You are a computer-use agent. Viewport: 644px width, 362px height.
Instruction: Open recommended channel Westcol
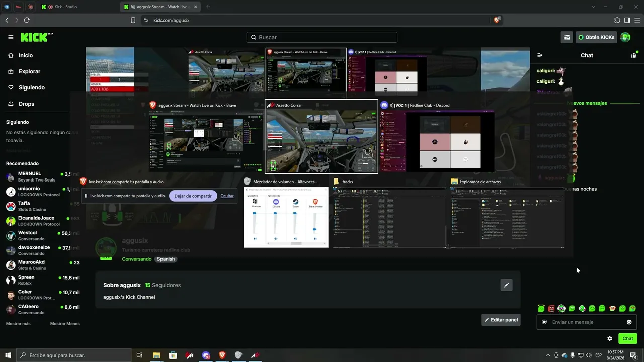[42, 236]
